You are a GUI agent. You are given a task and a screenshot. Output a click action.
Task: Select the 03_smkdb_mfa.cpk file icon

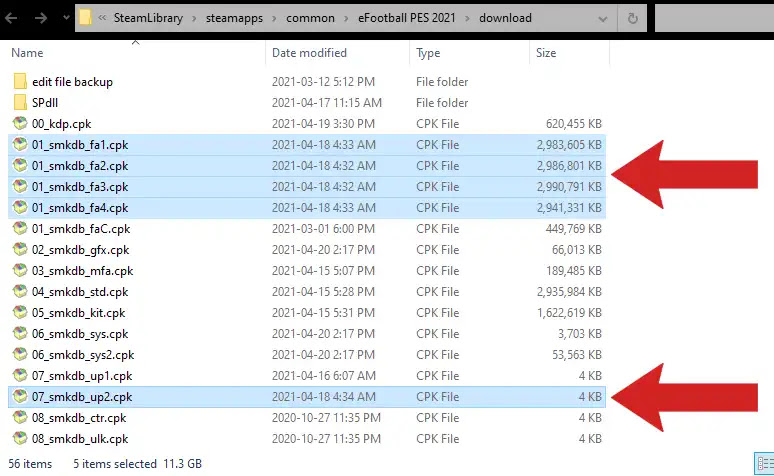coord(20,270)
